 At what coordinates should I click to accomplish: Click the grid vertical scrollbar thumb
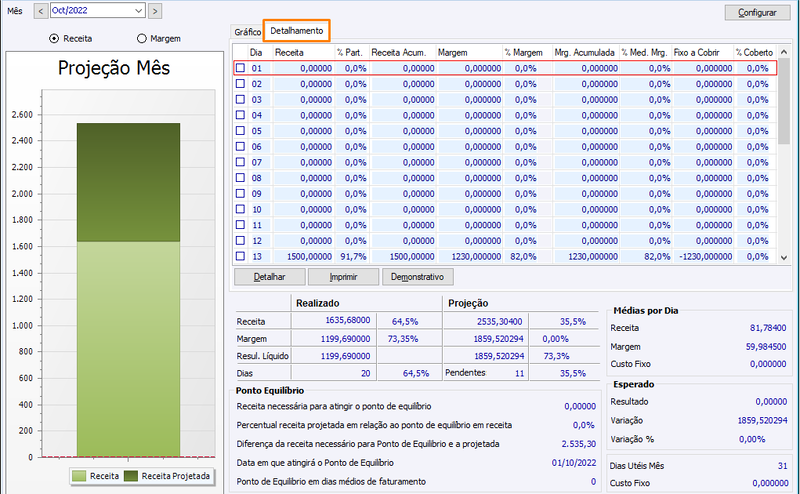point(784,101)
